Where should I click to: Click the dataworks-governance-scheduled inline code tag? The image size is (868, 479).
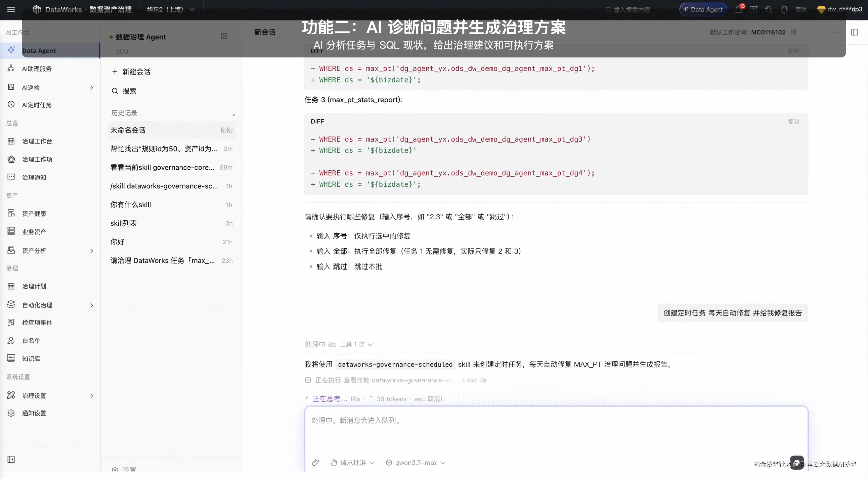[x=395, y=364]
